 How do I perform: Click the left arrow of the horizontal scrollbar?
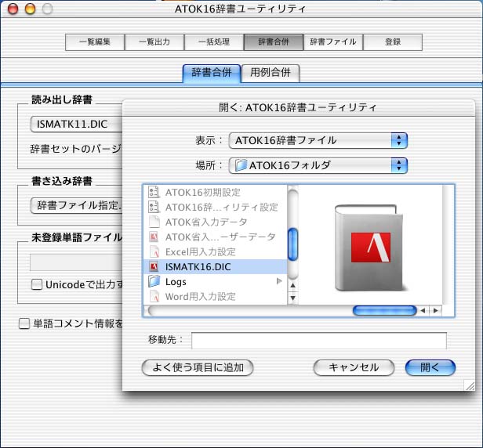tap(423, 310)
